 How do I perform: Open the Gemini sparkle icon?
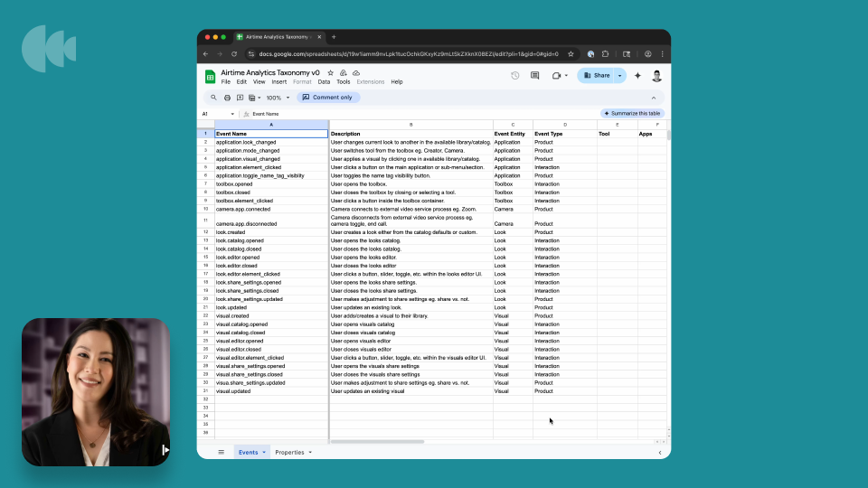point(637,76)
